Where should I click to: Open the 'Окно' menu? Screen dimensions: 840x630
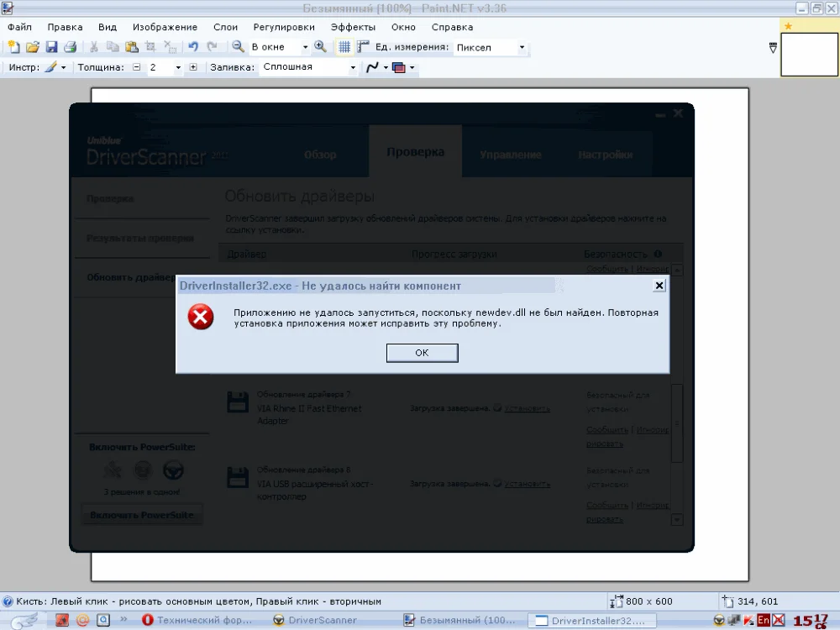click(x=403, y=28)
